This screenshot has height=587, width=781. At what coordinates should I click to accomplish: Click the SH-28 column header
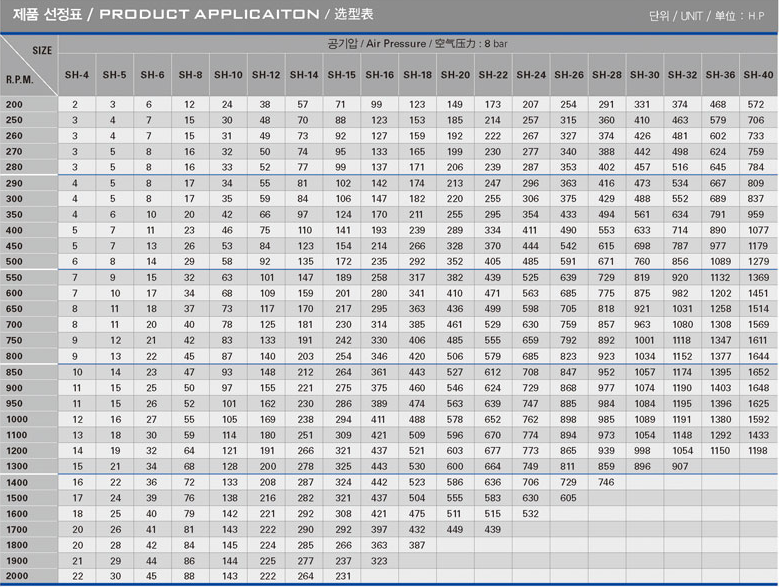pyautogui.click(x=606, y=75)
